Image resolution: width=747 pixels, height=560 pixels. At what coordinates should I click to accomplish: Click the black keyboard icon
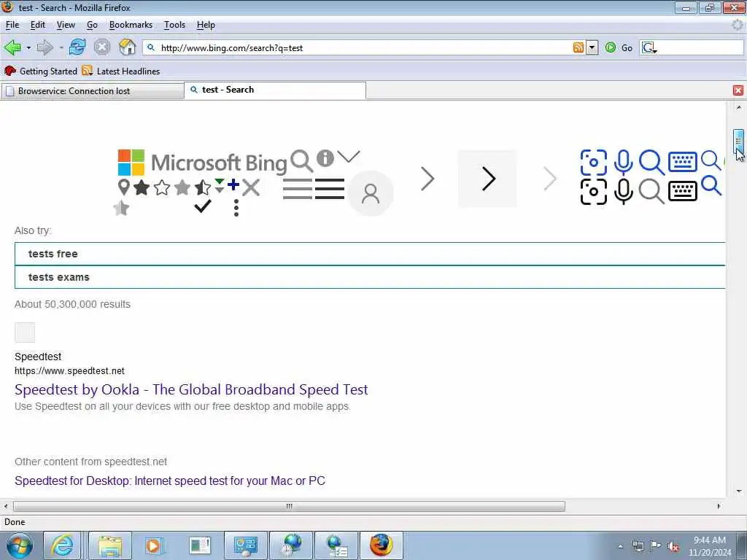(683, 192)
